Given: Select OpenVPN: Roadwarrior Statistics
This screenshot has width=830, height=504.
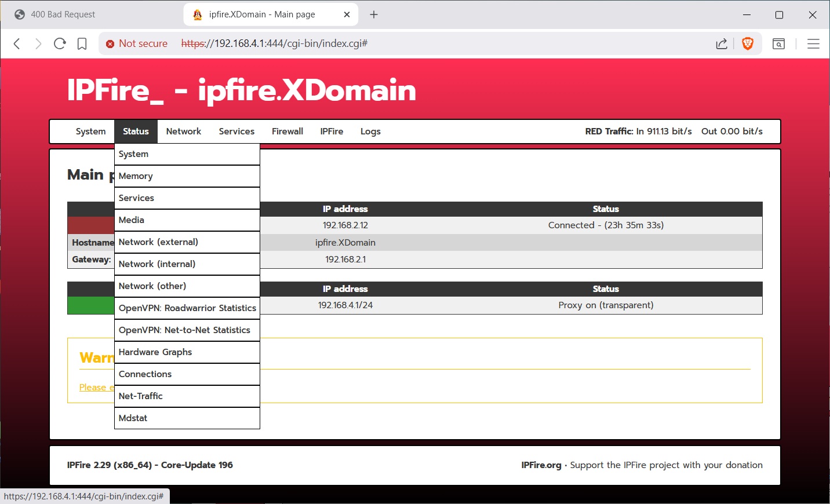Looking at the screenshot, I should click(187, 308).
